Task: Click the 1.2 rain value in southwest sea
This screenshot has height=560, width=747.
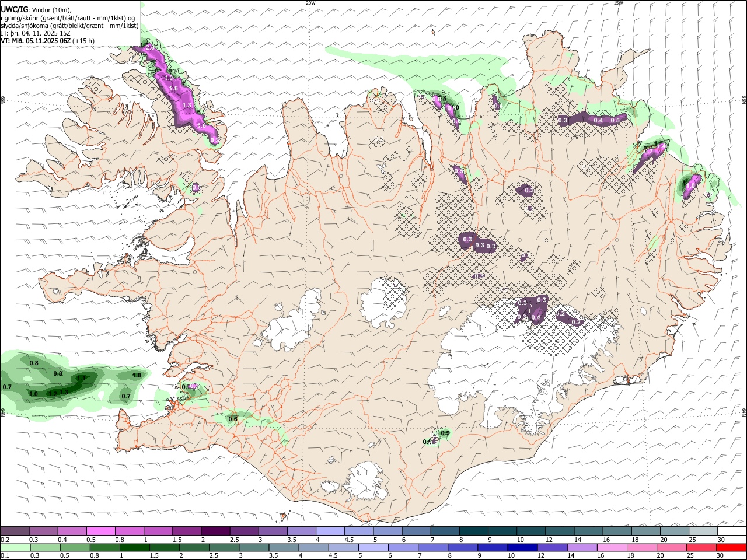Action: (x=52, y=394)
